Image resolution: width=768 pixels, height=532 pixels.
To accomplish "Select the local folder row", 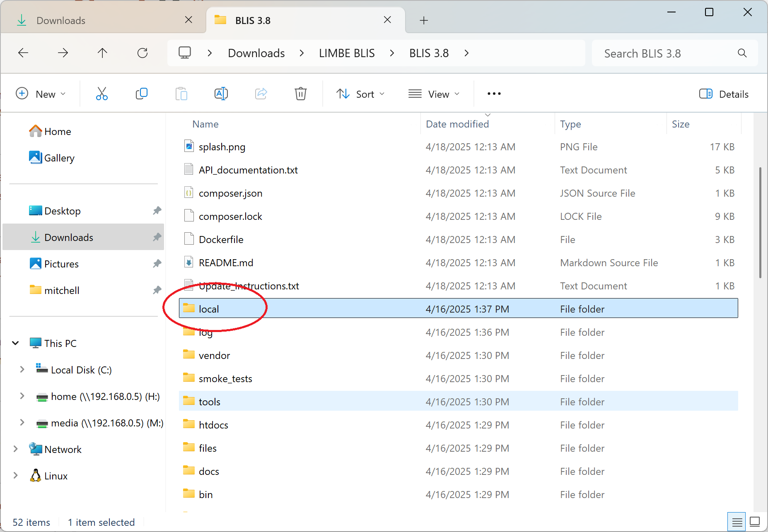I will coord(459,308).
